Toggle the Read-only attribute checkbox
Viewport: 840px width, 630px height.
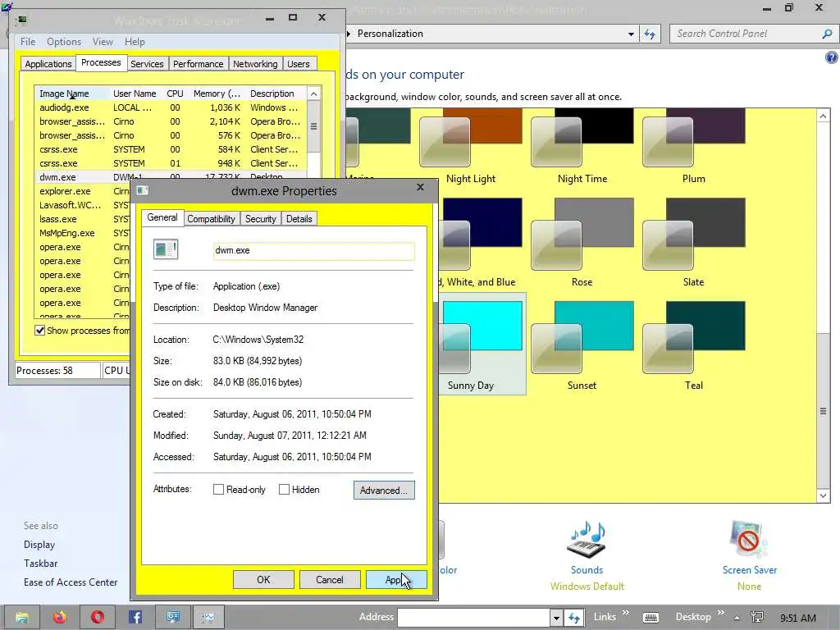[218, 489]
